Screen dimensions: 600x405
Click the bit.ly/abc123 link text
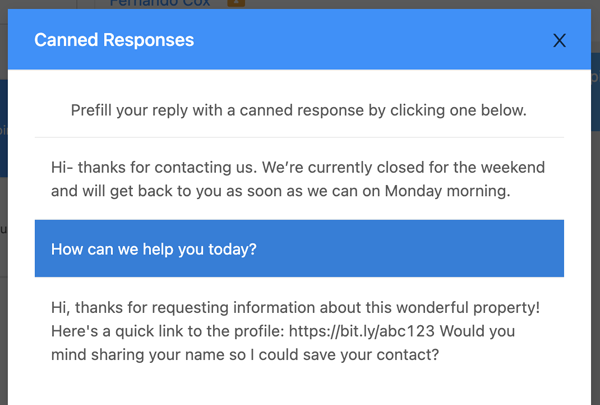click(362, 331)
